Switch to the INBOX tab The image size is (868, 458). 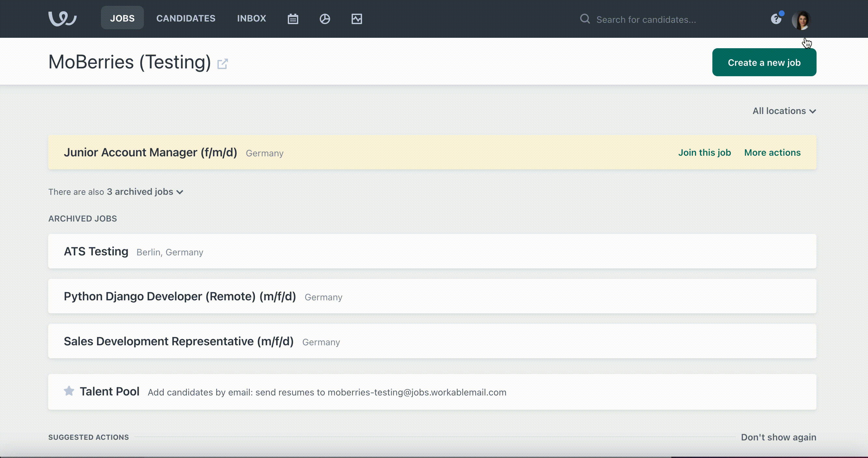(x=251, y=18)
